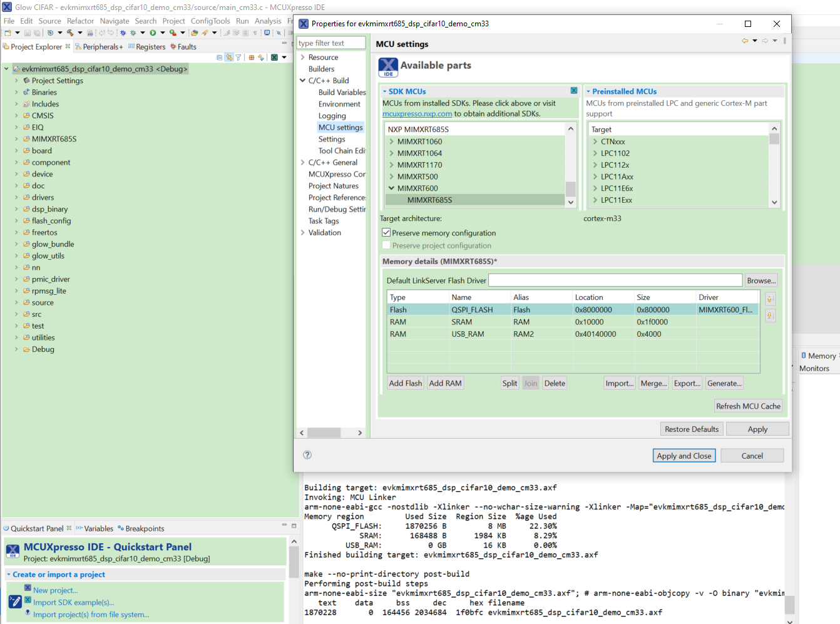Uncheck Preserve memory configuration
The image size is (840, 624).
386,232
